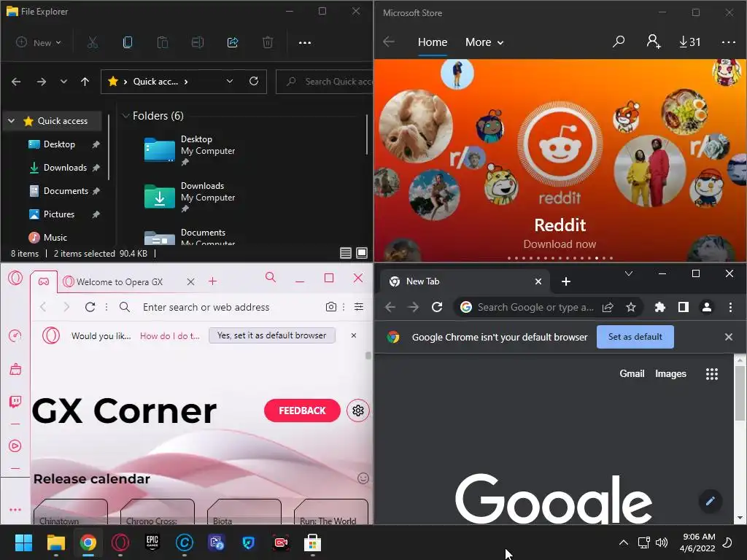Viewport: 747px width, 560px height.
Task: Toggle Chrome's side panel
Action: (x=683, y=307)
